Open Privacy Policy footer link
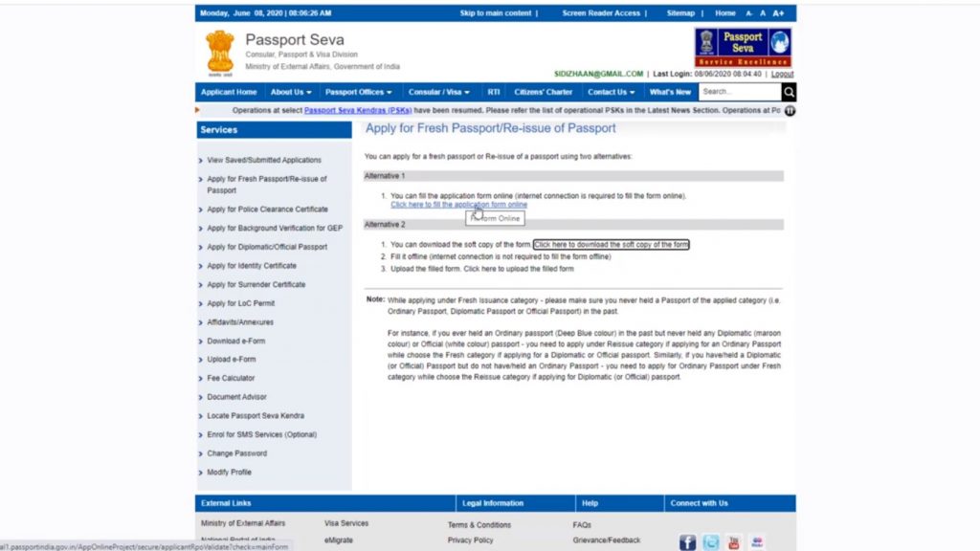 click(471, 540)
